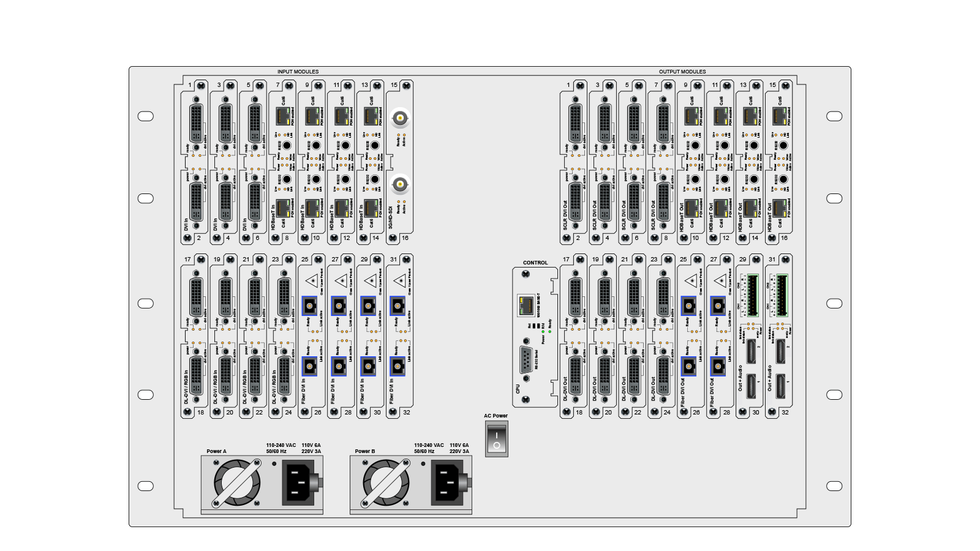980x551 pixels.
Task: Click the CPU card's RJ45 Ethernet port
Action: tap(525, 304)
